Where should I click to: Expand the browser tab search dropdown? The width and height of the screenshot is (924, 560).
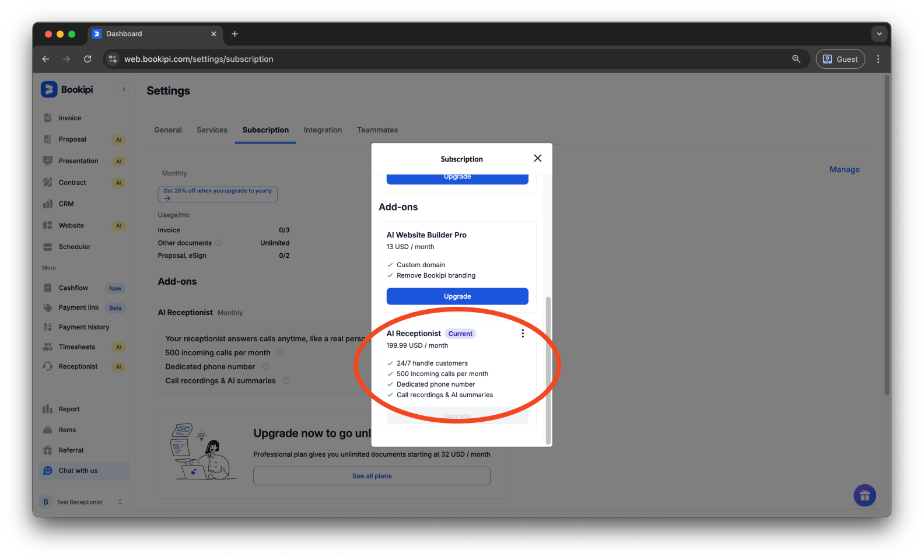tap(879, 34)
